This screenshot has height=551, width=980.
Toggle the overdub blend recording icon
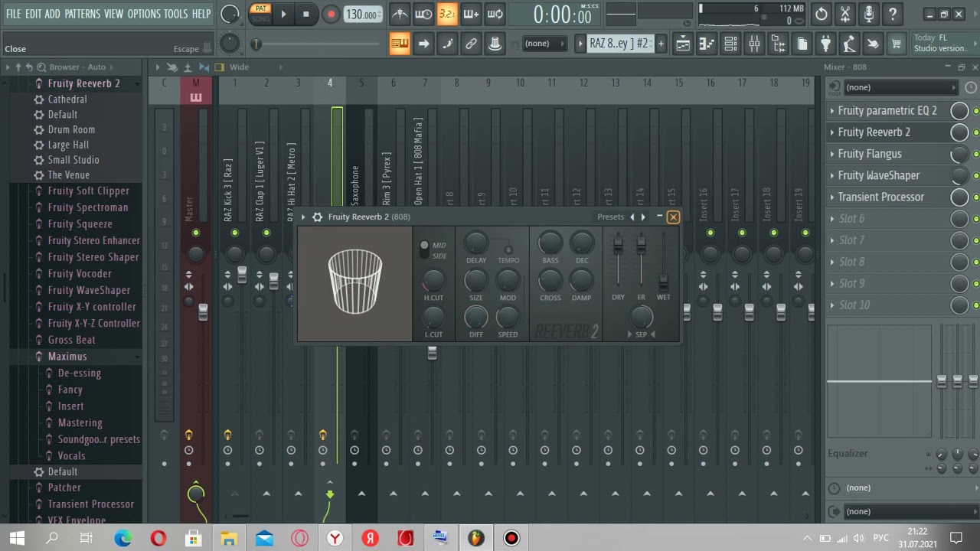click(x=471, y=14)
